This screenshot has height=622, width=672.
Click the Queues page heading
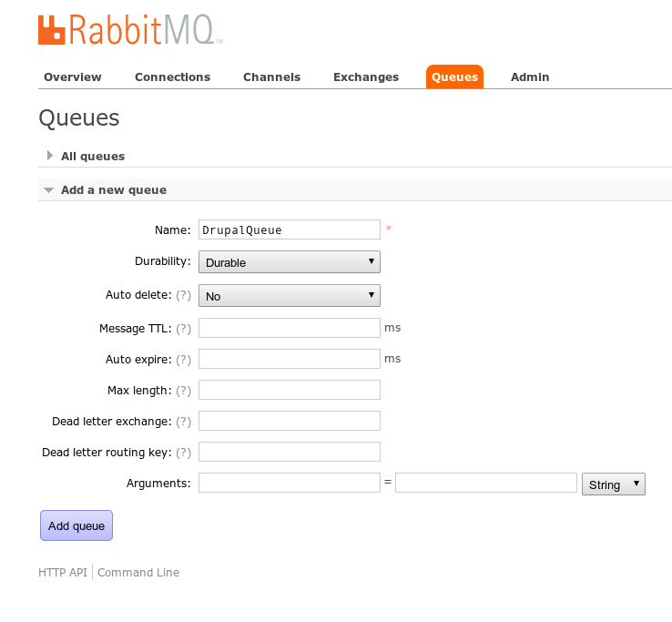(79, 117)
